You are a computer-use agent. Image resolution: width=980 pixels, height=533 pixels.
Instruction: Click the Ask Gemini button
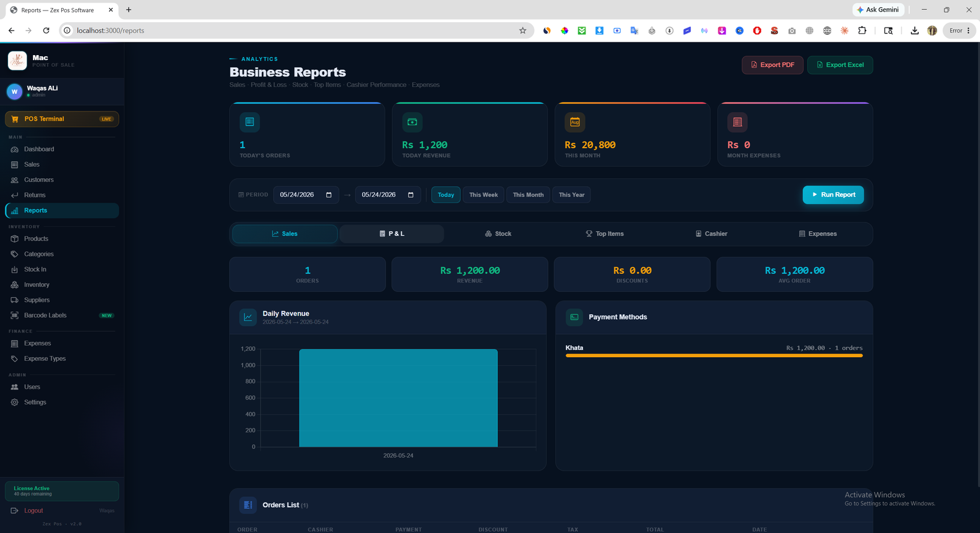click(878, 10)
